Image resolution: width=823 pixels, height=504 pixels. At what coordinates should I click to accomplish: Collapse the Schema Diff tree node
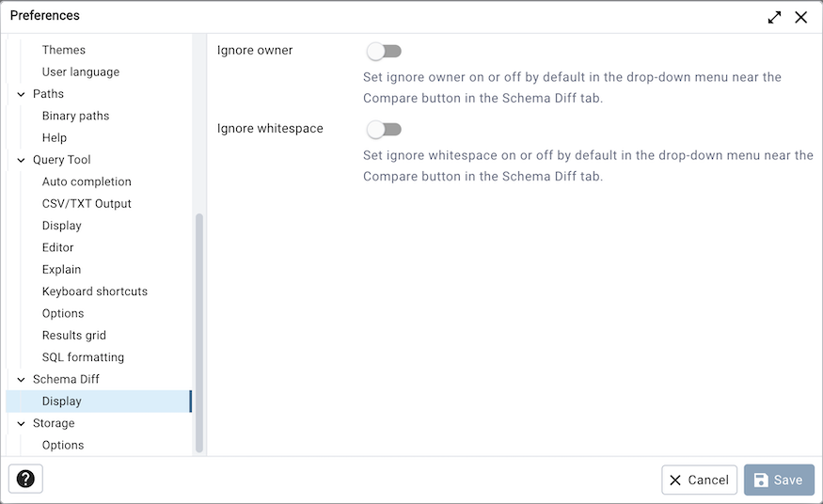(x=21, y=379)
